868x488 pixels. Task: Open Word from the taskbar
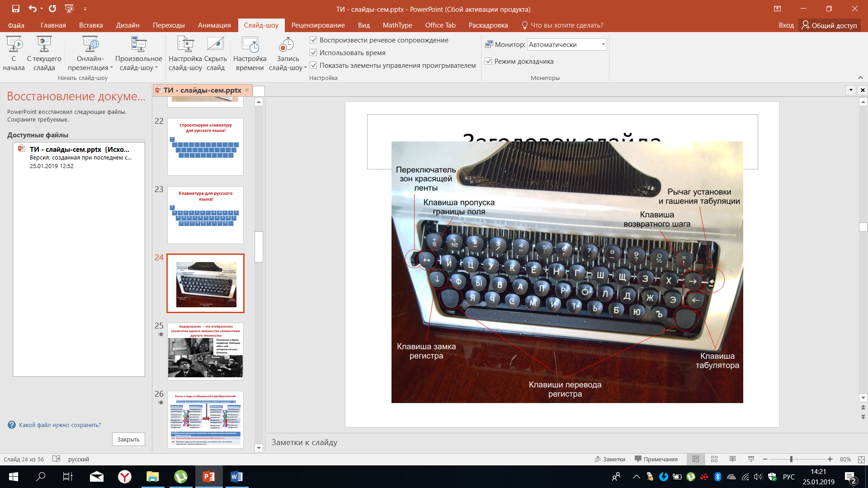coord(236,477)
